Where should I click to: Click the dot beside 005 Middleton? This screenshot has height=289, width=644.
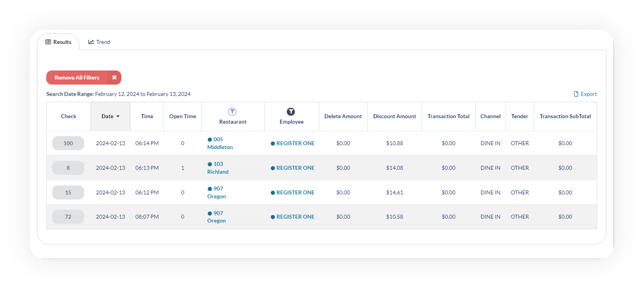tap(210, 139)
